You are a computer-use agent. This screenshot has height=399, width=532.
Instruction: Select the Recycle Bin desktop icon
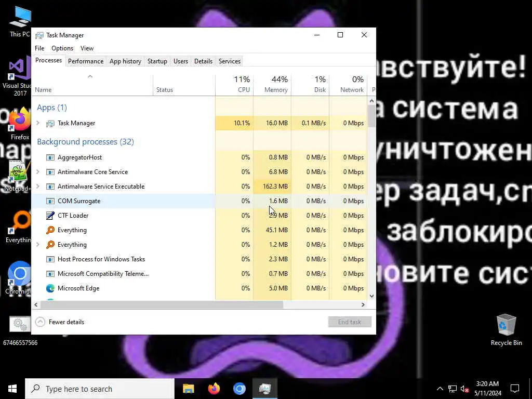tap(506, 330)
